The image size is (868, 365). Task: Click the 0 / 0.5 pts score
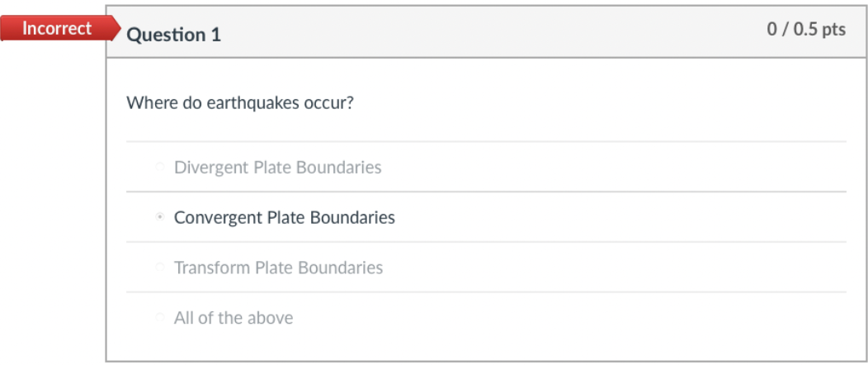pos(805,30)
